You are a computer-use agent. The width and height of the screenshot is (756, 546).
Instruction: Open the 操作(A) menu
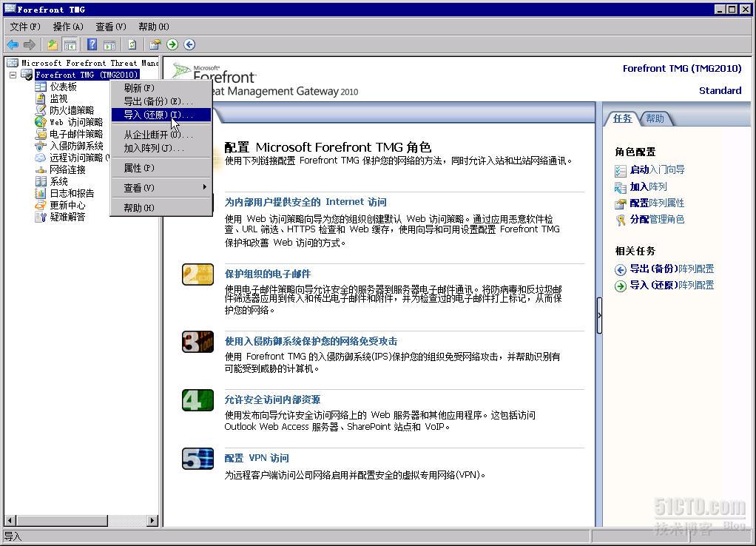coord(68,27)
